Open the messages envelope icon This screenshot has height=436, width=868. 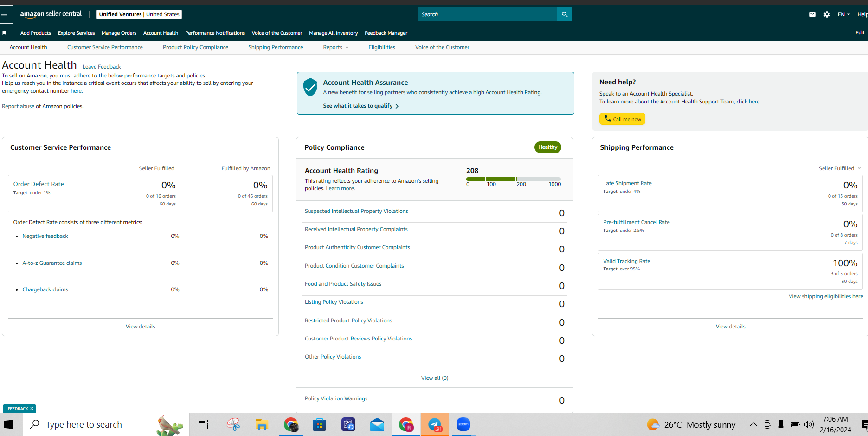pyautogui.click(x=812, y=14)
